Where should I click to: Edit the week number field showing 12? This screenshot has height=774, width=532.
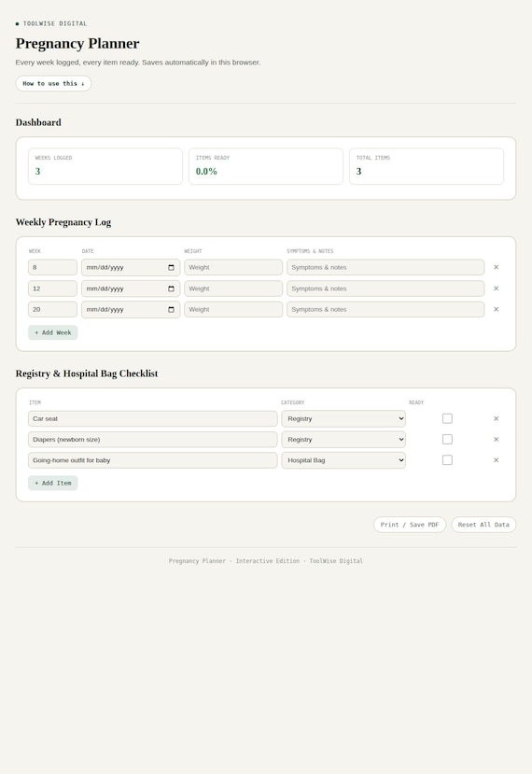point(53,288)
